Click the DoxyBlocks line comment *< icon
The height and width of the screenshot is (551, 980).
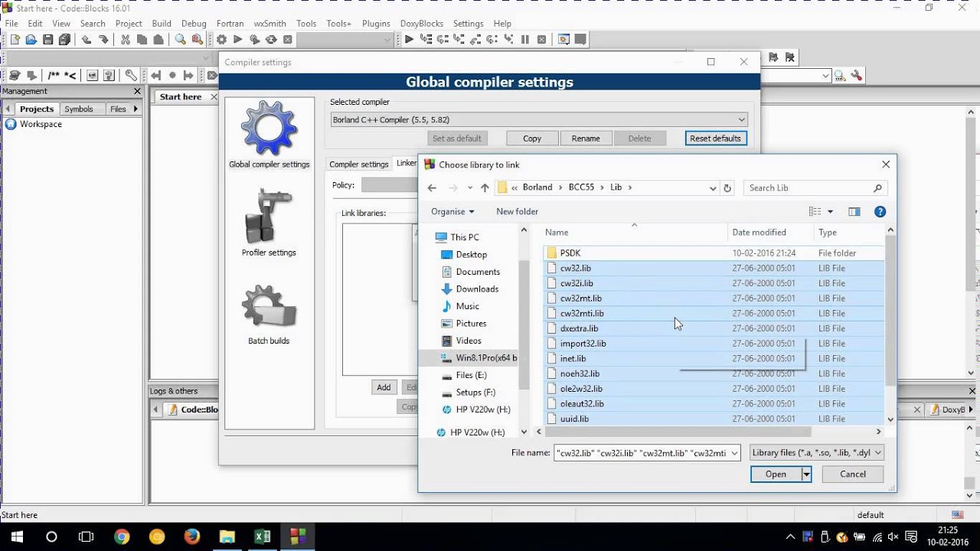click(70, 75)
